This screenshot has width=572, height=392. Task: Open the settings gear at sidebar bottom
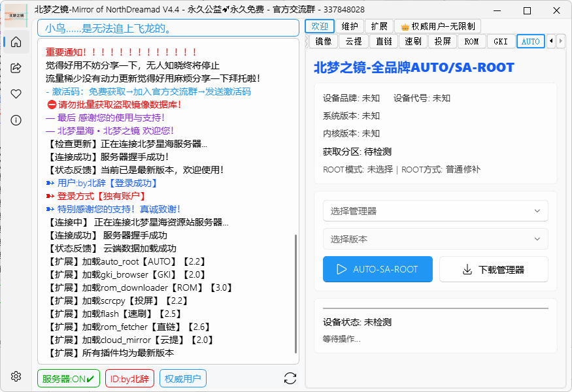pyautogui.click(x=16, y=376)
